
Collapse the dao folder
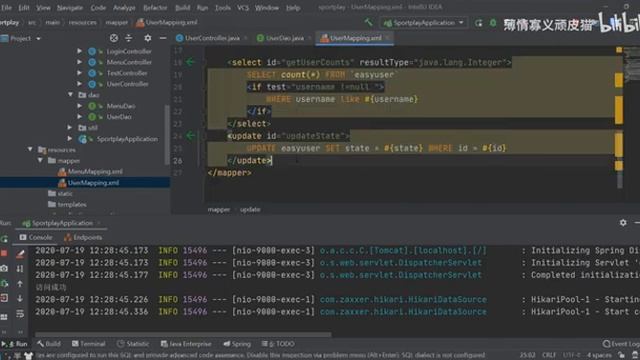70,95
